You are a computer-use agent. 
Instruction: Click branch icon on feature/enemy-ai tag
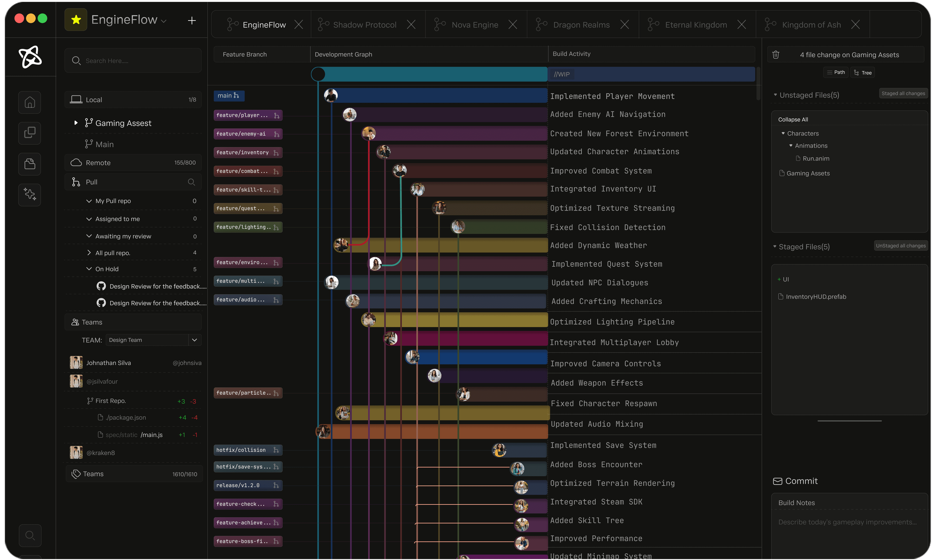(276, 134)
